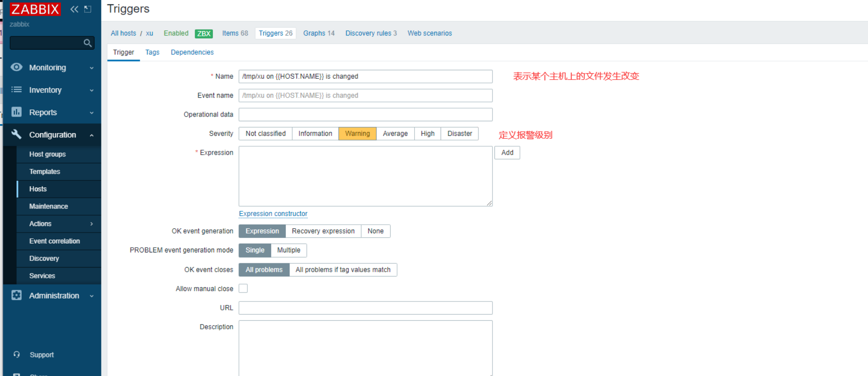
Task: Click the Reports chart icon
Action: point(17,112)
